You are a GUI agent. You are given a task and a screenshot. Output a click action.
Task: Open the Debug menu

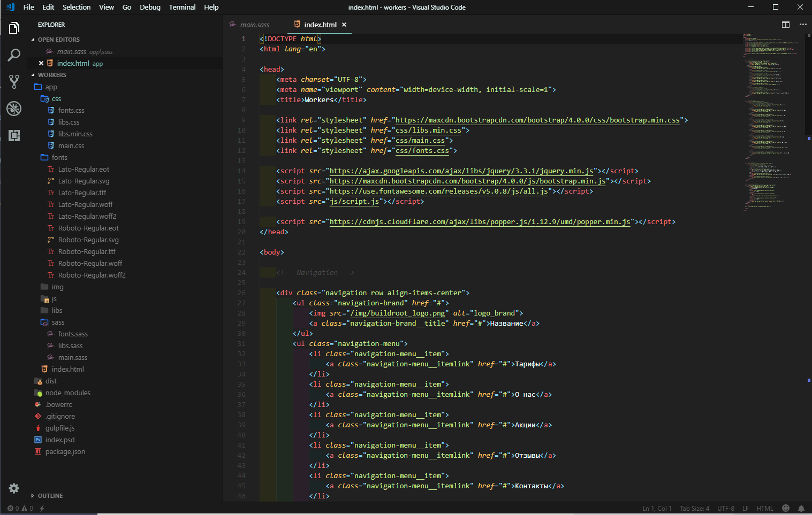[x=150, y=7]
